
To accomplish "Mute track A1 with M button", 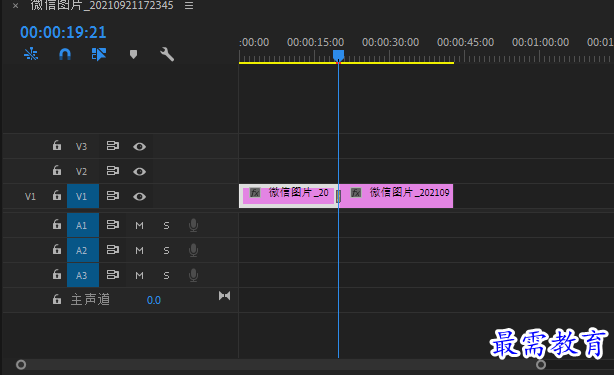I will click(139, 225).
